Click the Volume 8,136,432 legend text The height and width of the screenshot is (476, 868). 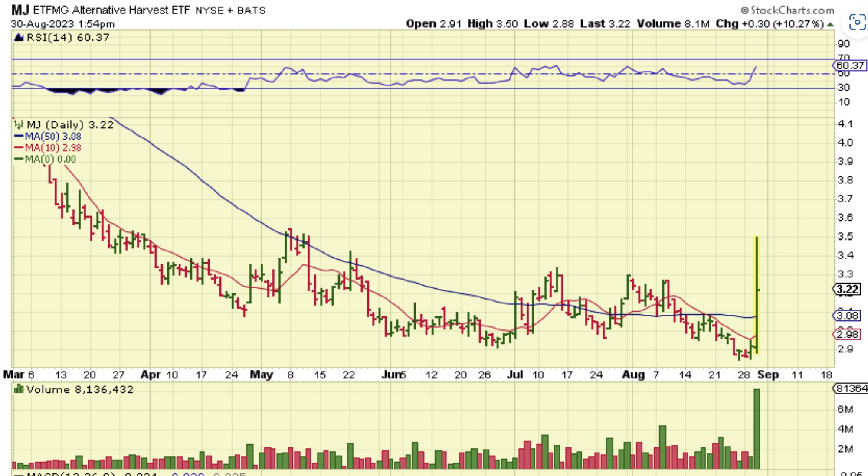[x=80, y=389]
